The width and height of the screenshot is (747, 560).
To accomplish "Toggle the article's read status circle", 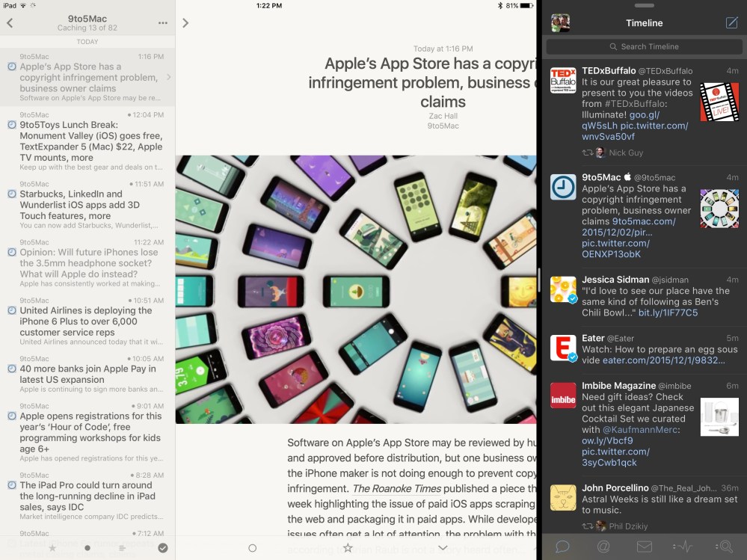I will (252, 548).
